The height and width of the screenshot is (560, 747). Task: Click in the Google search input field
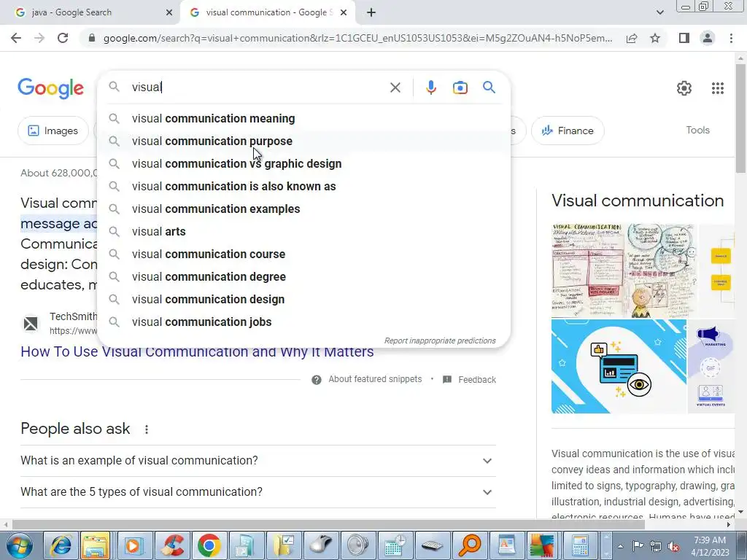click(258, 87)
